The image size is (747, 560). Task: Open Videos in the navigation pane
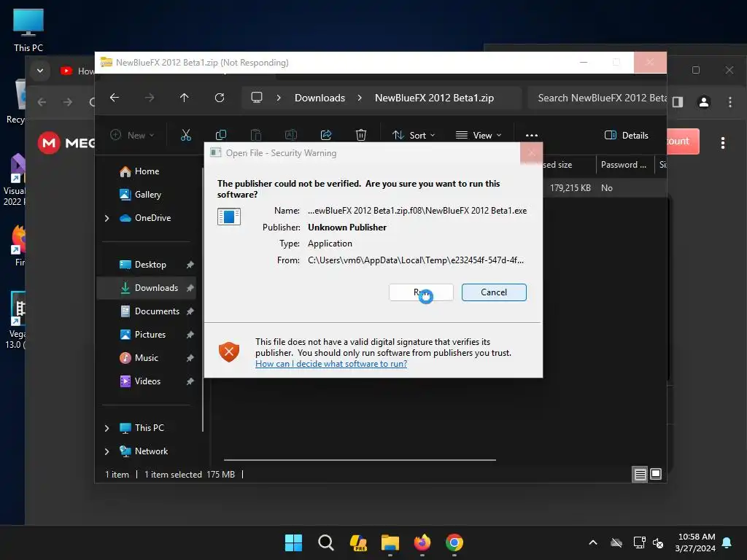[x=147, y=381]
